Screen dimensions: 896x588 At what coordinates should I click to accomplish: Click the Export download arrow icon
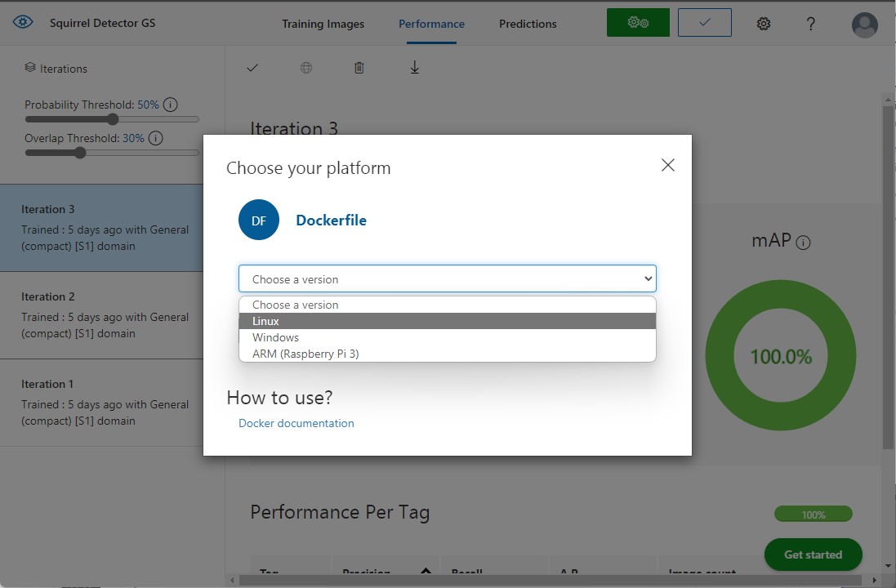pyautogui.click(x=415, y=68)
